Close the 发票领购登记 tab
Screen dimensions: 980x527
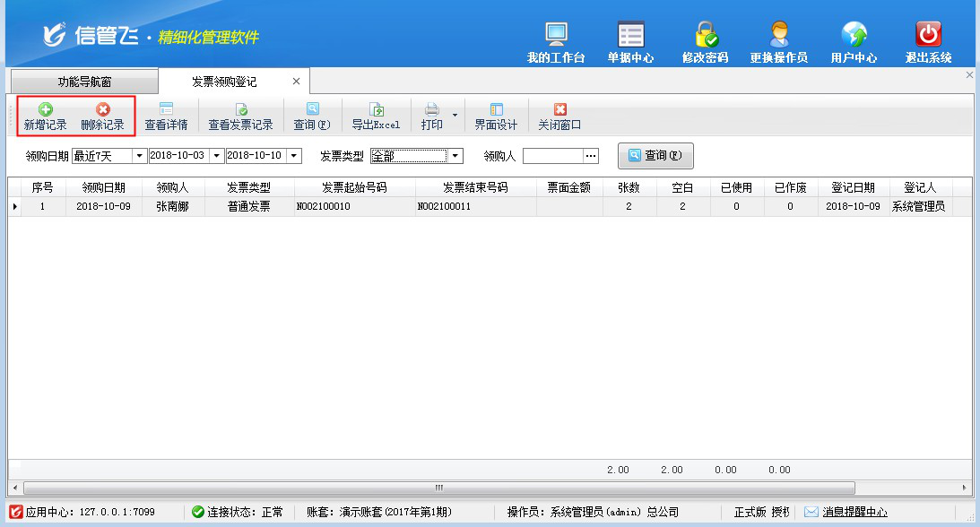297,82
